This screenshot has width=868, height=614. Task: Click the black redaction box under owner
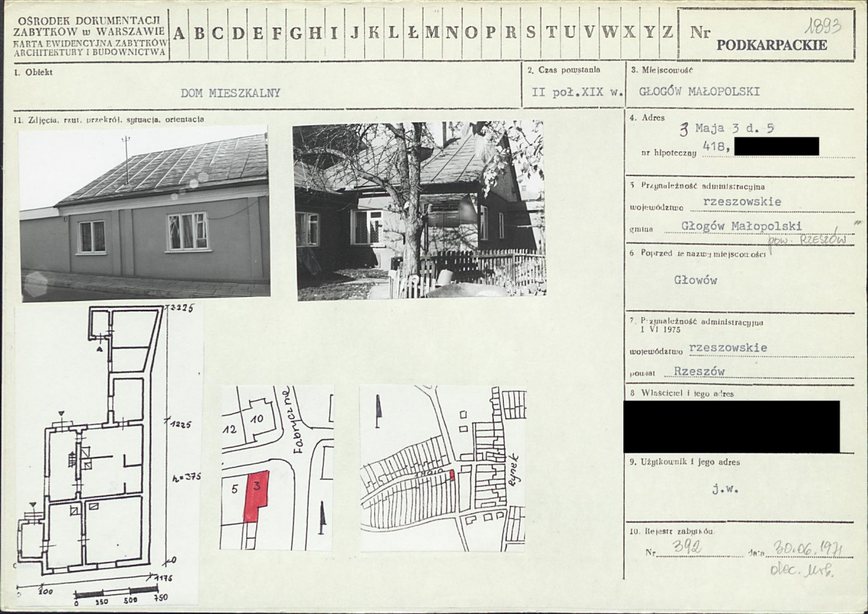click(x=731, y=426)
